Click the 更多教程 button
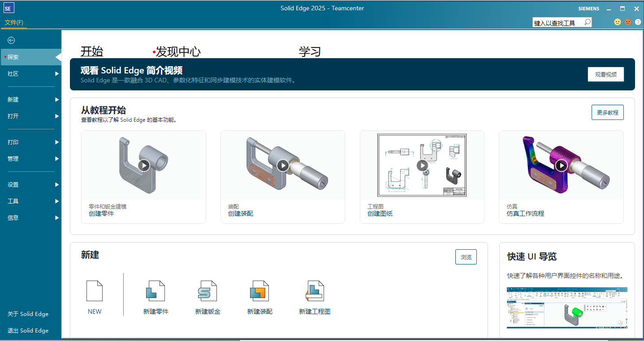 coord(607,112)
